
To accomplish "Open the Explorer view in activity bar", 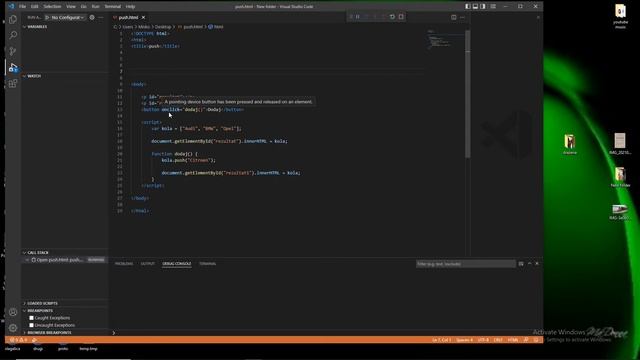I will (x=13, y=19).
